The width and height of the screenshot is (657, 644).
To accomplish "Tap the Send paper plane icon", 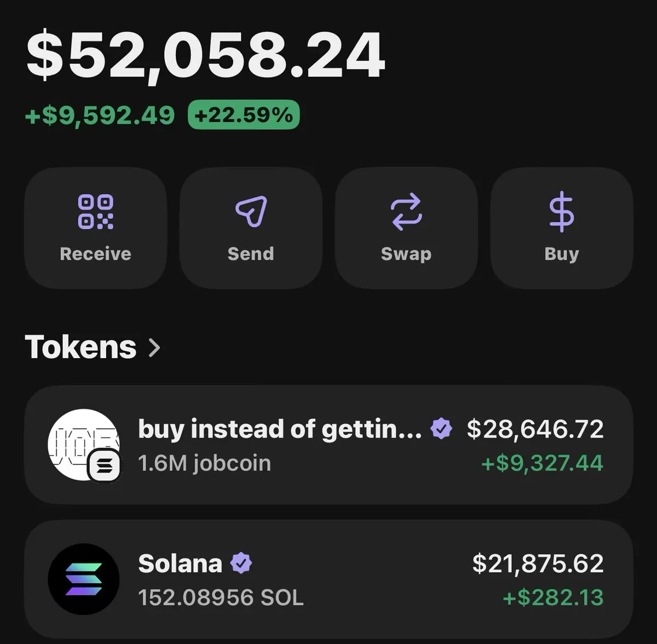I will 251,211.
